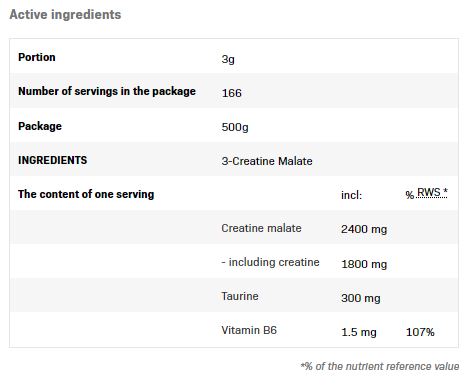Select The content of one serving label
The height and width of the screenshot is (385, 469).
[86, 194]
